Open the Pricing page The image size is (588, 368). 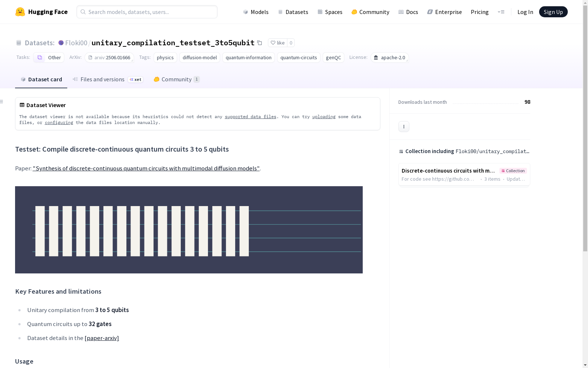(x=480, y=12)
